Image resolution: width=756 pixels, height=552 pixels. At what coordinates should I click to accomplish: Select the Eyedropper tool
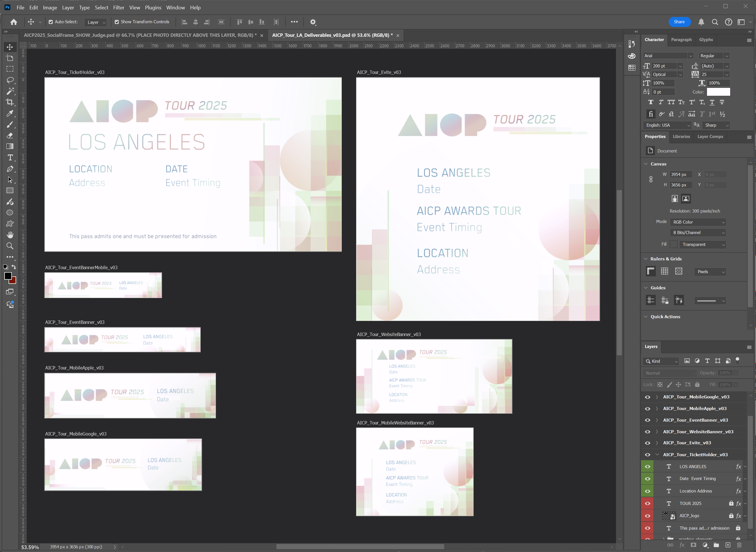10,113
